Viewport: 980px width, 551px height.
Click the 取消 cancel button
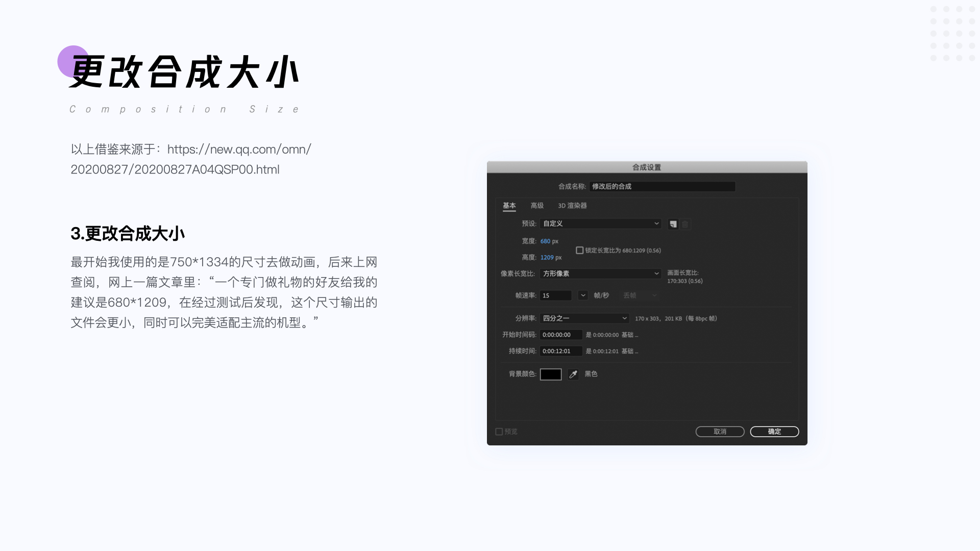pyautogui.click(x=720, y=432)
